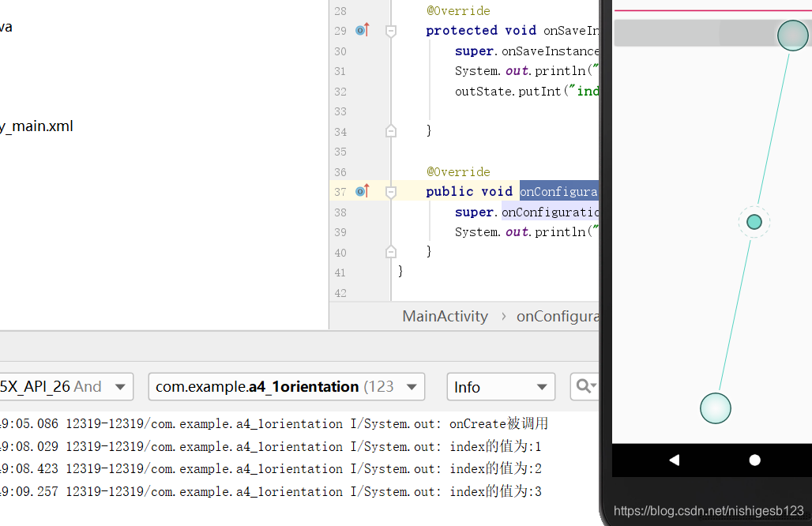Collapse code fold marker at line 37
This screenshot has height=526, width=812.
click(391, 192)
